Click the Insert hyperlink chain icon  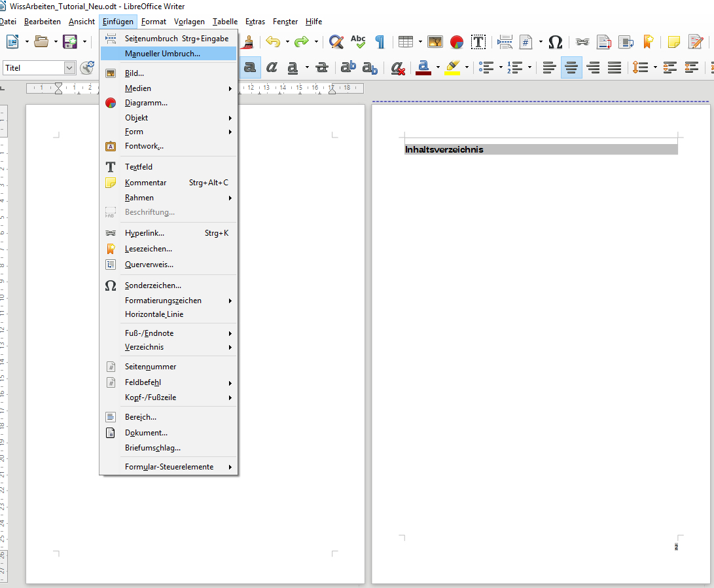point(582,42)
